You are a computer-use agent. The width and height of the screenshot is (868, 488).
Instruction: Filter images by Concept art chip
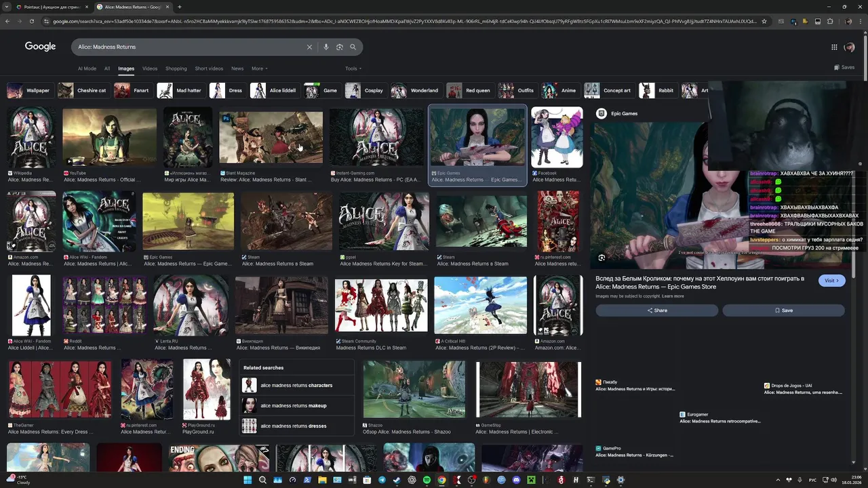point(609,90)
